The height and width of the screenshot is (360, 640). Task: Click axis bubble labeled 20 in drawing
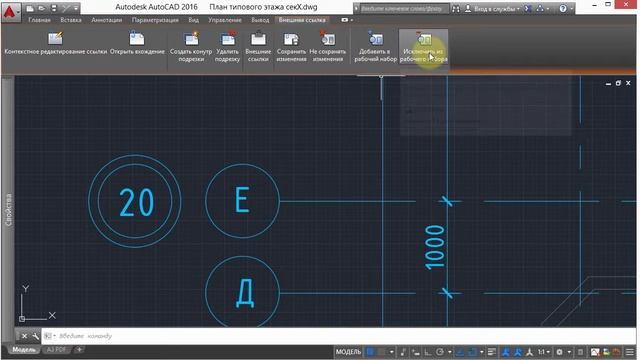coord(135,201)
